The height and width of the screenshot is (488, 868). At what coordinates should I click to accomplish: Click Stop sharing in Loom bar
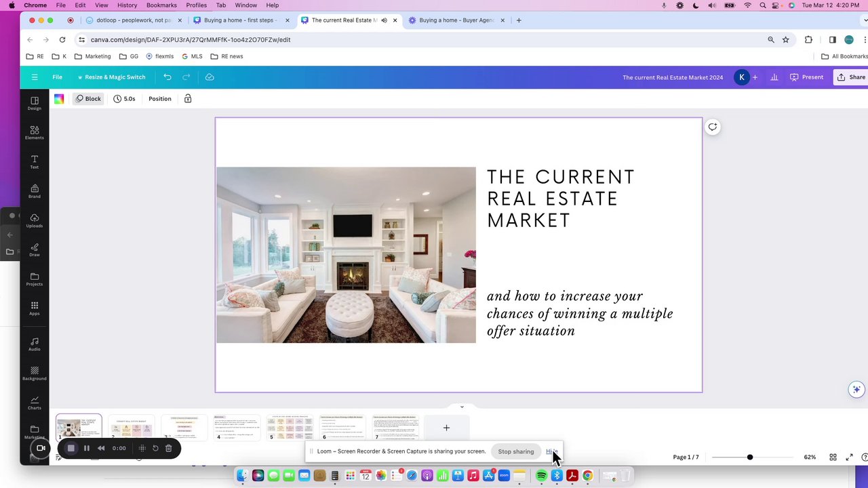tap(516, 451)
